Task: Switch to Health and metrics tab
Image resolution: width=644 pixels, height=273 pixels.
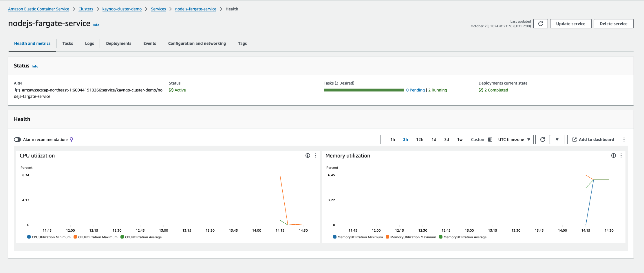Action: 32,43
